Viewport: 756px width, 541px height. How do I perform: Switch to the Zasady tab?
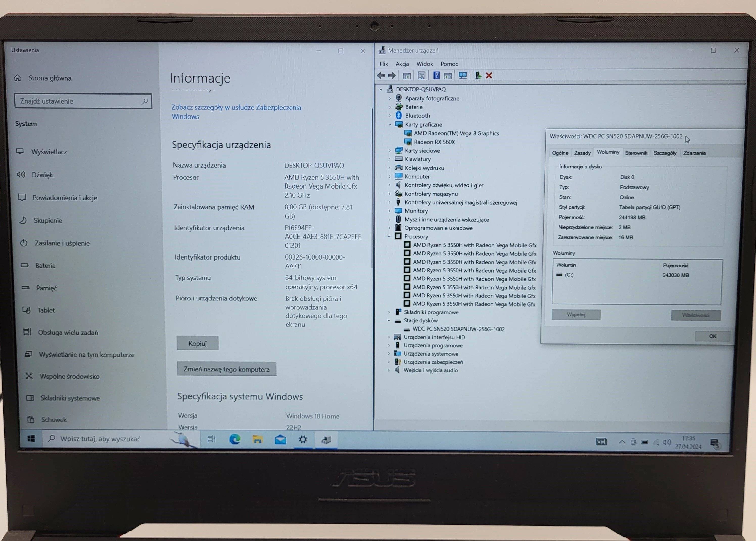(x=582, y=153)
